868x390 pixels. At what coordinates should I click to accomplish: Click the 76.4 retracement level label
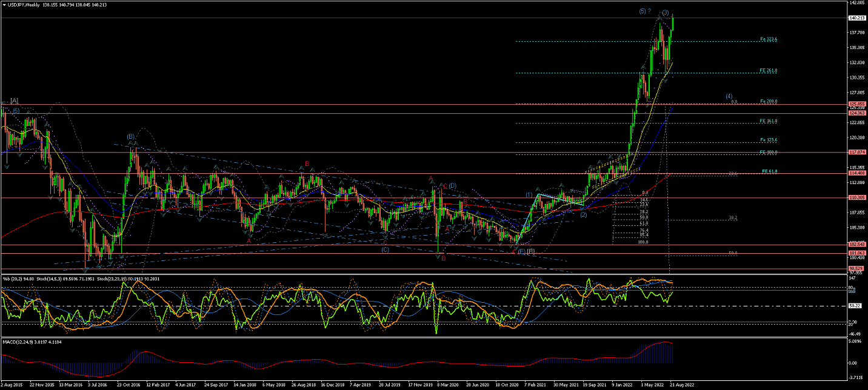coord(644,231)
